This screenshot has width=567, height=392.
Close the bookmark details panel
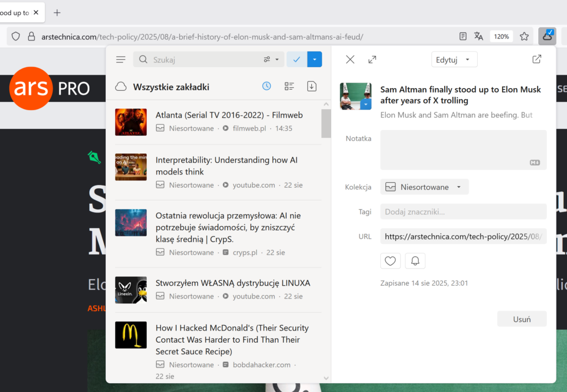(350, 59)
